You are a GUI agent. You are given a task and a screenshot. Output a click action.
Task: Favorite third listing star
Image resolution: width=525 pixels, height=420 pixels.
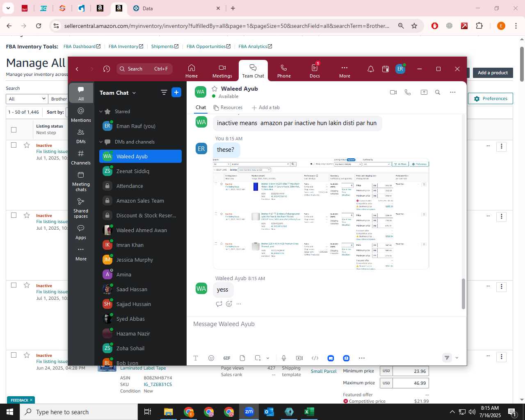(27, 285)
